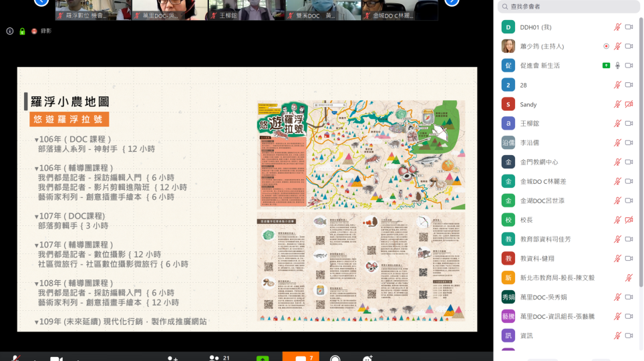Toggle the microphone mute in bottom toolbar
Image resolution: width=644 pixels, height=361 pixels.
(16, 358)
